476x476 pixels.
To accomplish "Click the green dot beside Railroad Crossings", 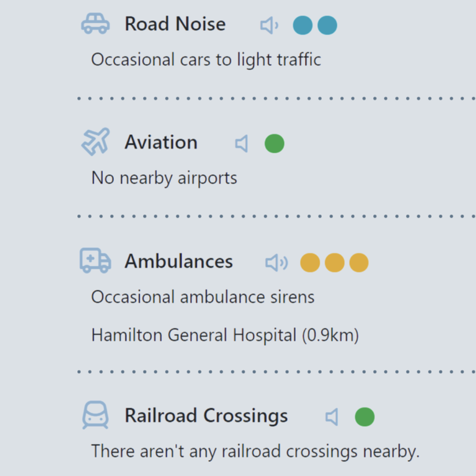I will tap(365, 417).
